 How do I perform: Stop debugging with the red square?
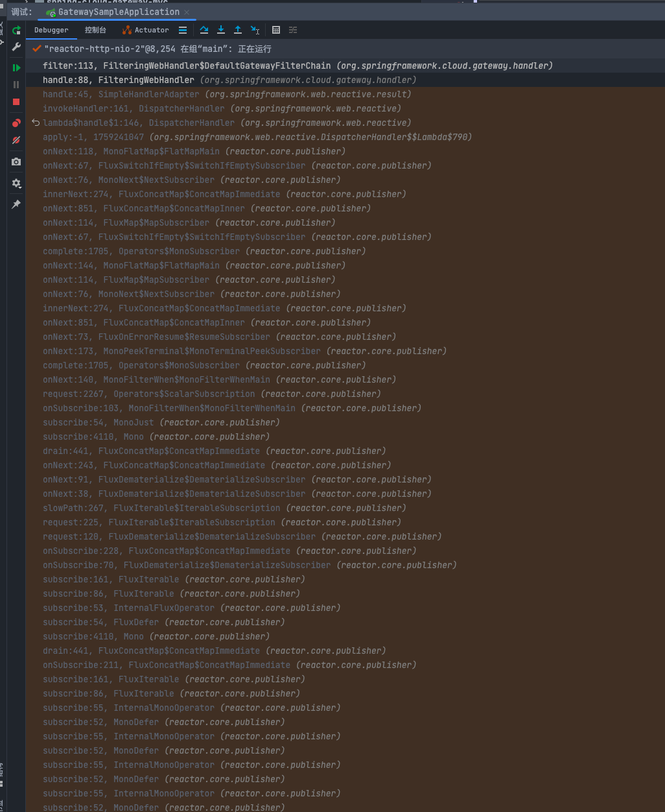pyautogui.click(x=16, y=102)
